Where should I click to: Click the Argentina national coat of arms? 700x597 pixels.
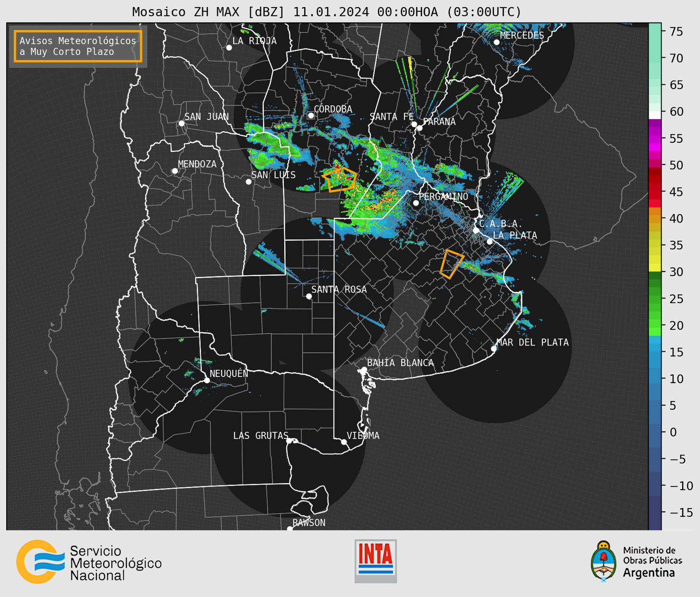pyautogui.click(x=604, y=561)
